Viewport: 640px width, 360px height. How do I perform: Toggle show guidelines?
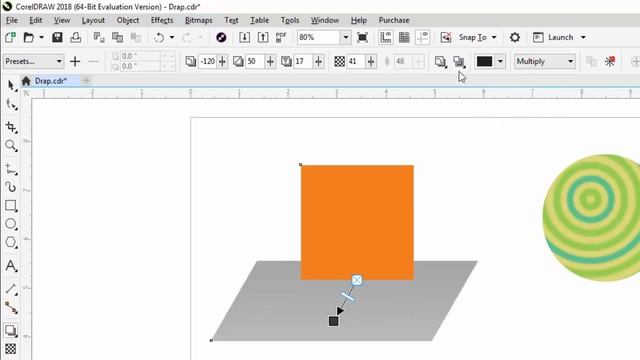point(422,38)
